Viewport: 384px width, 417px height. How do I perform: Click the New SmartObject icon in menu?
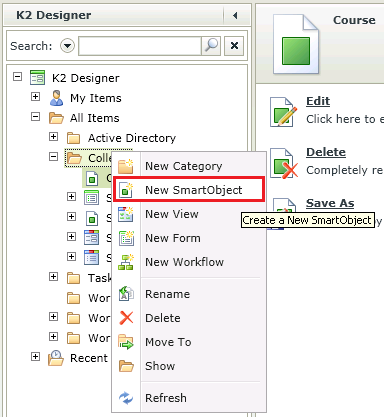click(x=126, y=190)
